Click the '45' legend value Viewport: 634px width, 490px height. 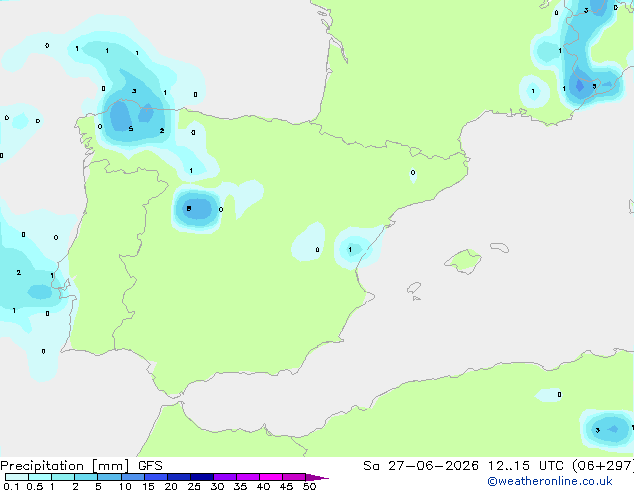pos(286,486)
